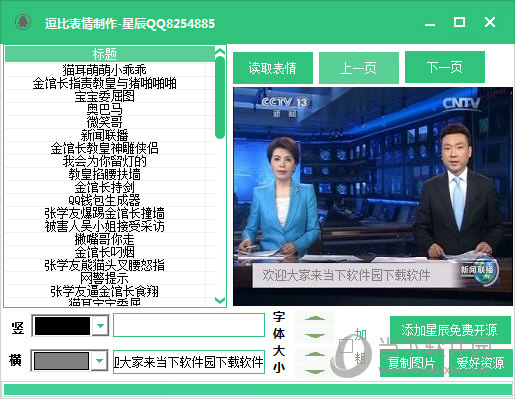Select 金馆长指责教皇与猪啪啪啪 row
This screenshot has width=515, height=399.
pos(104,83)
